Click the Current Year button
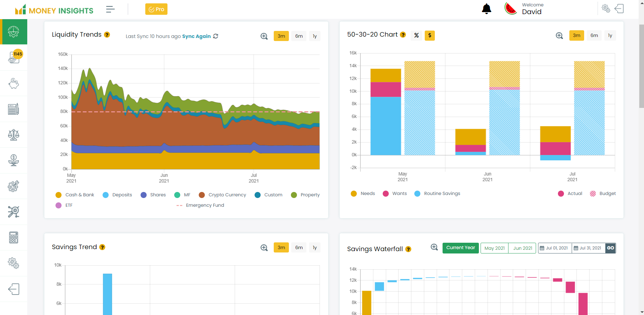The image size is (644, 315). click(460, 248)
